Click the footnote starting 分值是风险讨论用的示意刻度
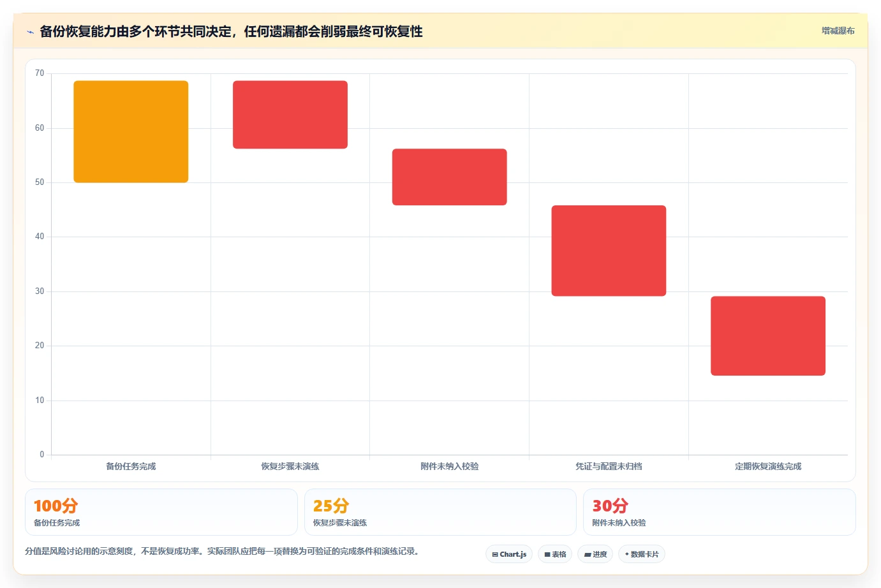 [x=222, y=551]
